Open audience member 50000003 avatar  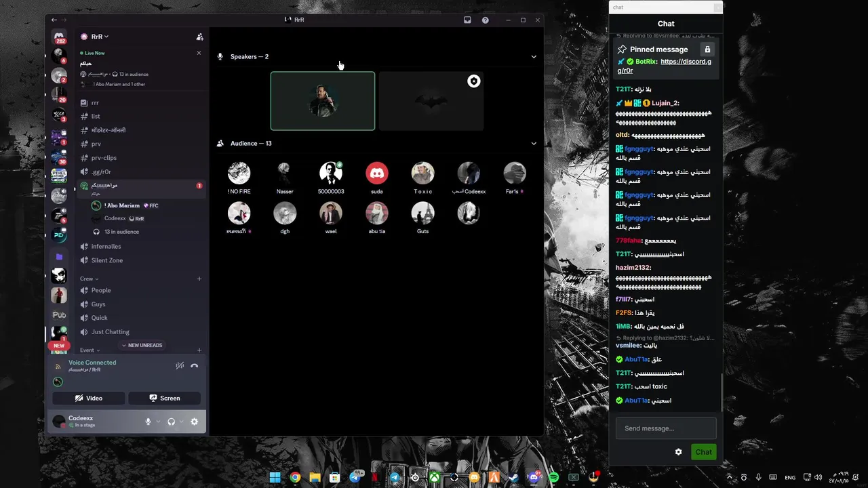(331, 174)
